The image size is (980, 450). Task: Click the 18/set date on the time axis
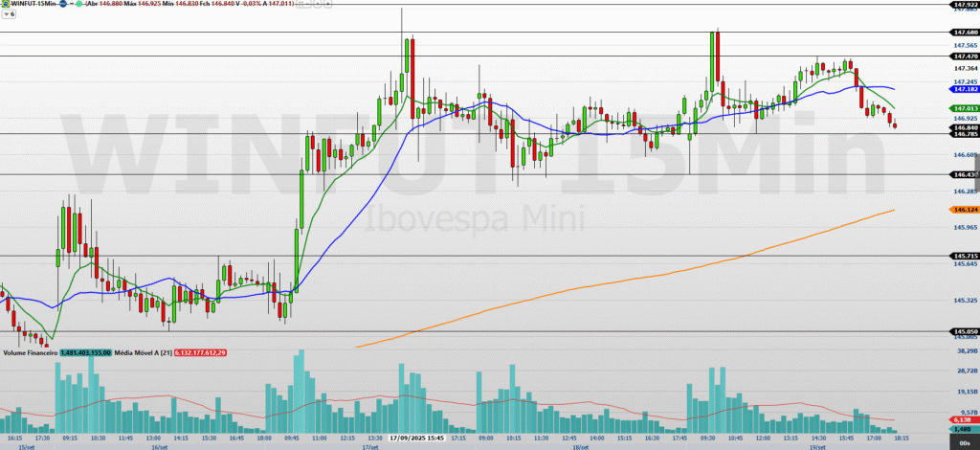tap(581, 447)
